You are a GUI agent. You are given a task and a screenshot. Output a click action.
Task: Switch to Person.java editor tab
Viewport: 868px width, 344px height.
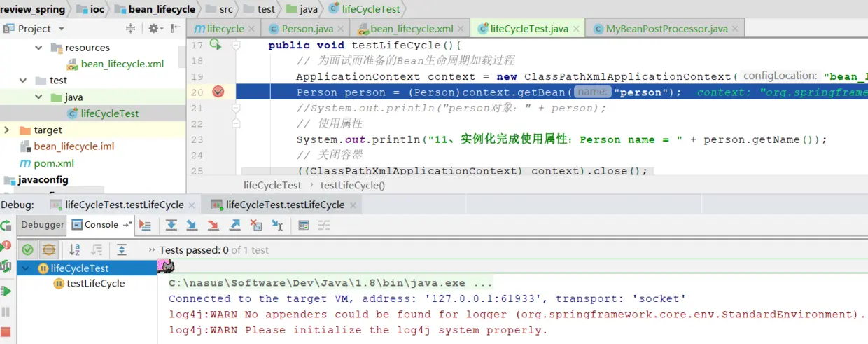307,29
